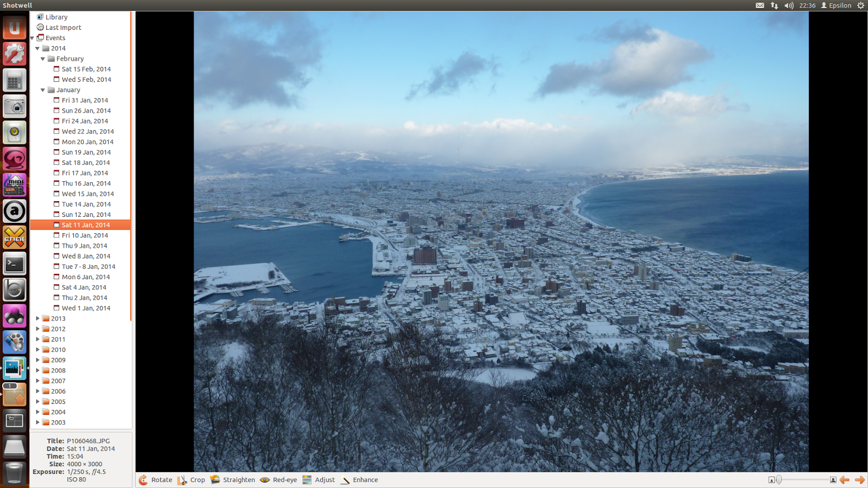Launch the Calculator from the dock
The image size is (868, 488).
[15, 80]
